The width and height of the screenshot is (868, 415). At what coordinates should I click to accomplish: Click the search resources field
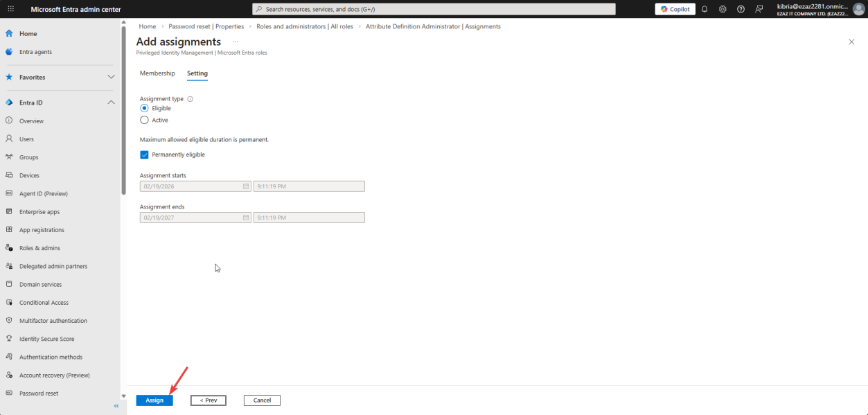point(434,9)
